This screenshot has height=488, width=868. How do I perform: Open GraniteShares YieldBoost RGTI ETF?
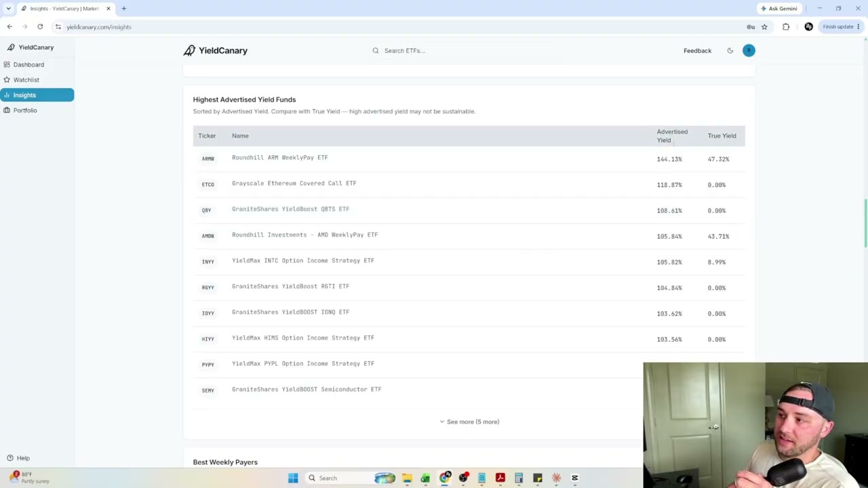tap(290, 287)
